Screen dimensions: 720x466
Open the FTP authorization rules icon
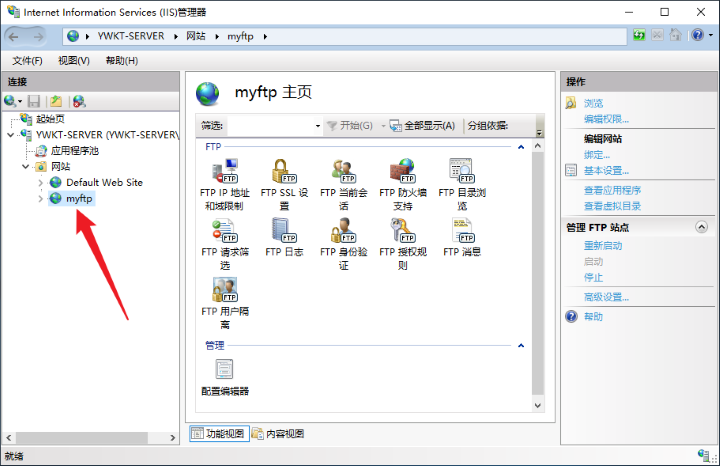click(403, 244)
